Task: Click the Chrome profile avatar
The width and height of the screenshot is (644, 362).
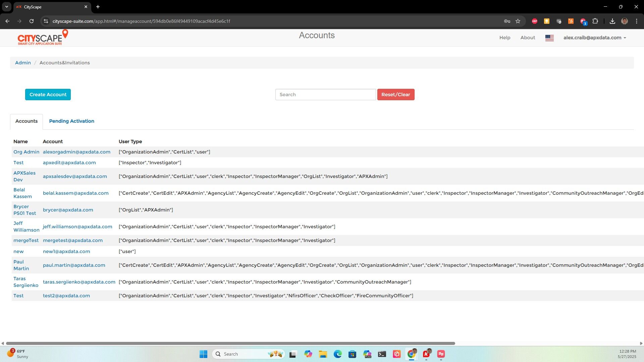Action: tap(625, 21)
